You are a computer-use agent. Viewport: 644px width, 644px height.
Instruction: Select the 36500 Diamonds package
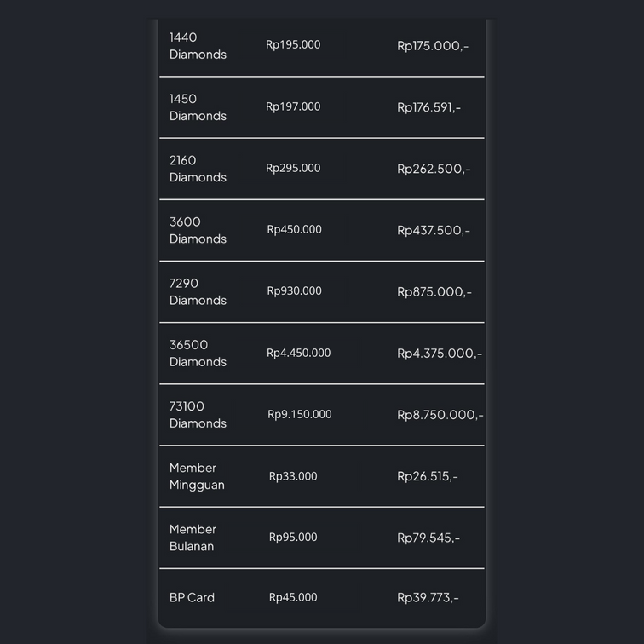tap(198, 353)
